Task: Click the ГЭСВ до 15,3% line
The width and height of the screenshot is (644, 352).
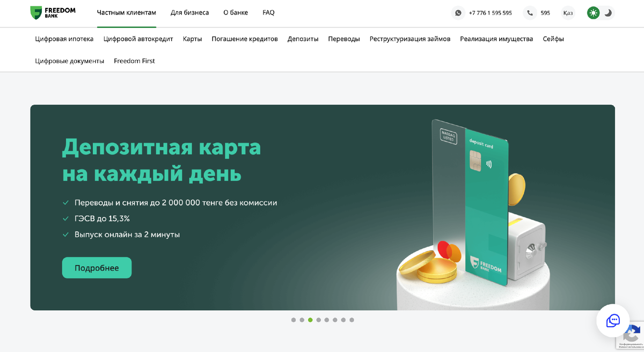Action: 102,218
